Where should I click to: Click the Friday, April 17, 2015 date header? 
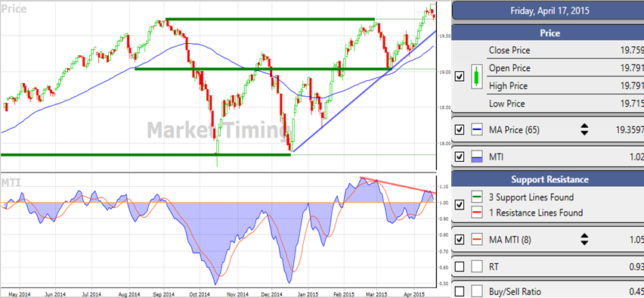click(x=549, y=11)
